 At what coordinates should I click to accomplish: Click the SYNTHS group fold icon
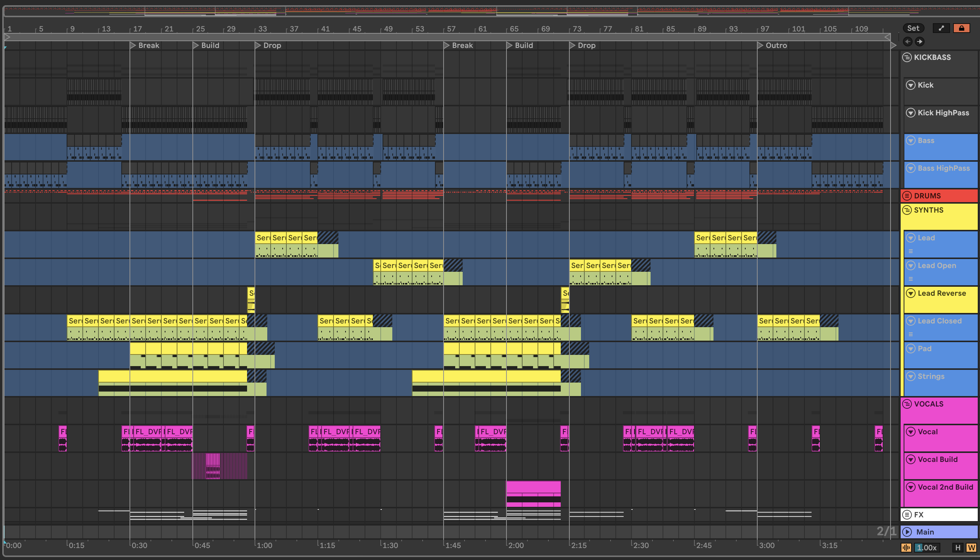click(907, 210)
